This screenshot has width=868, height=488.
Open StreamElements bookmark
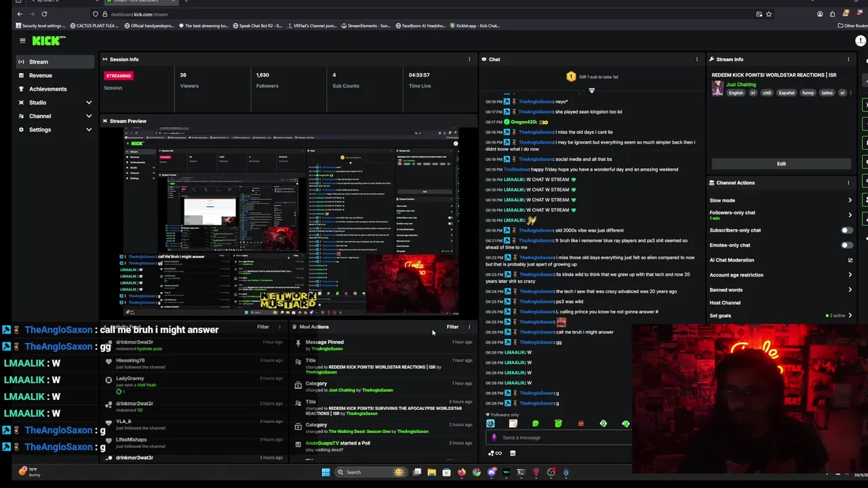[x=366, y=26]
